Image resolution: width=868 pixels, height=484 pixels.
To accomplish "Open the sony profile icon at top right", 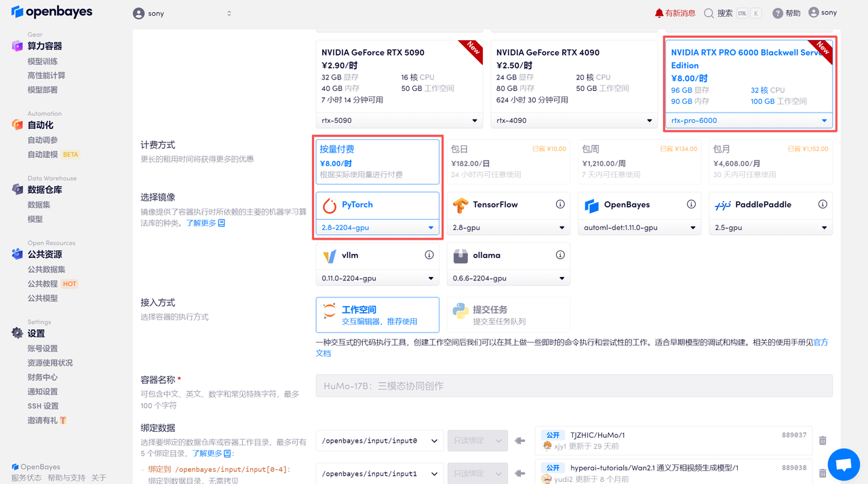I will coord(813,12).
